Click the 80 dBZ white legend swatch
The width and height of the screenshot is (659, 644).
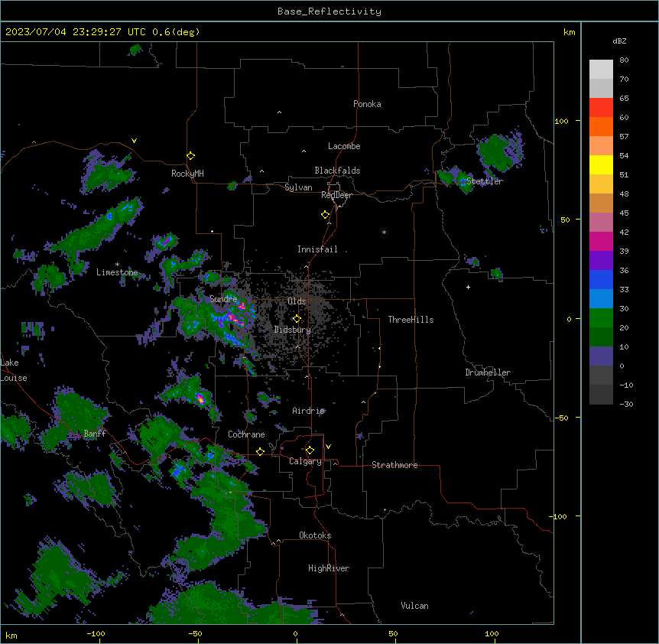click(x=601, y=70)
